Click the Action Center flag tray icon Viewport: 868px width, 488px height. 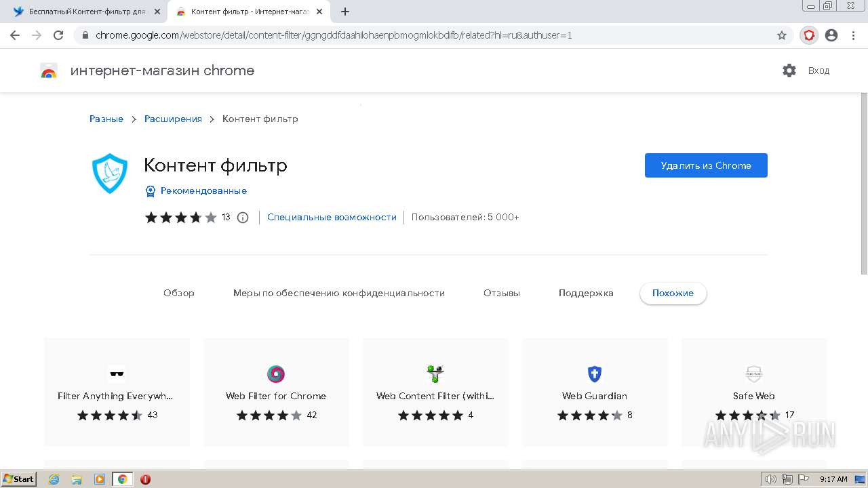click(803, 479)
